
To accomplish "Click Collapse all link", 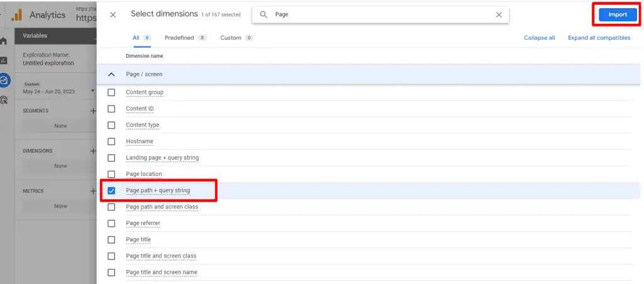I will point(539,38).
